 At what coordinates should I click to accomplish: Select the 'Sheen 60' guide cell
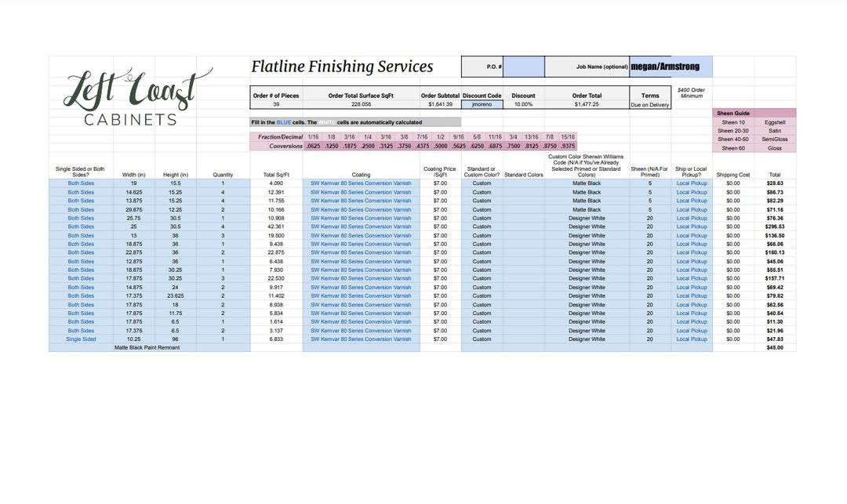733,148
